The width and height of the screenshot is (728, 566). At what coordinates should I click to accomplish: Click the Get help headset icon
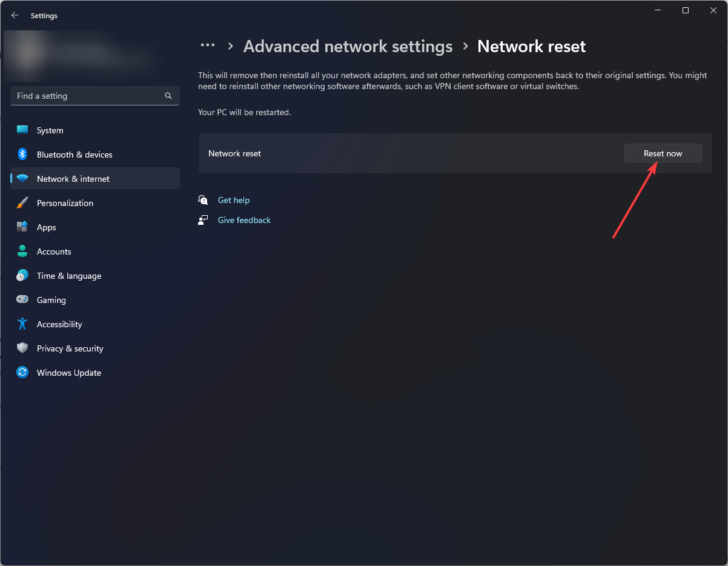click(203, 199)
